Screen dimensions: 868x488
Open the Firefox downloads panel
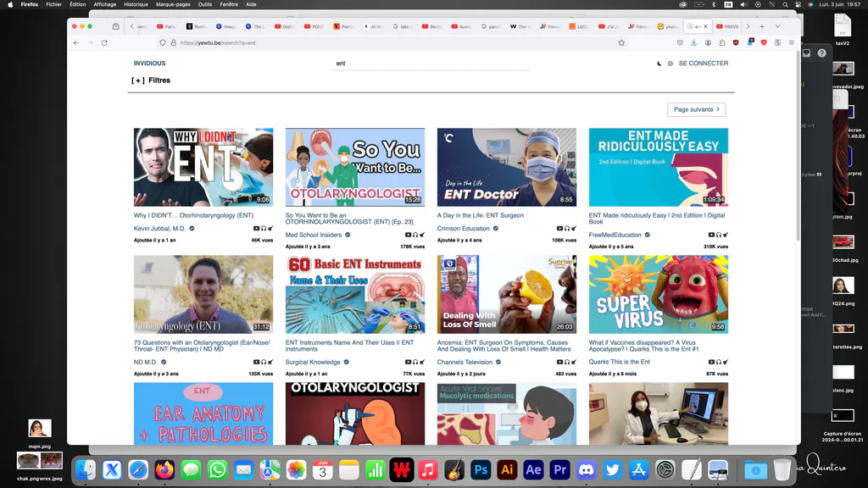693,42
